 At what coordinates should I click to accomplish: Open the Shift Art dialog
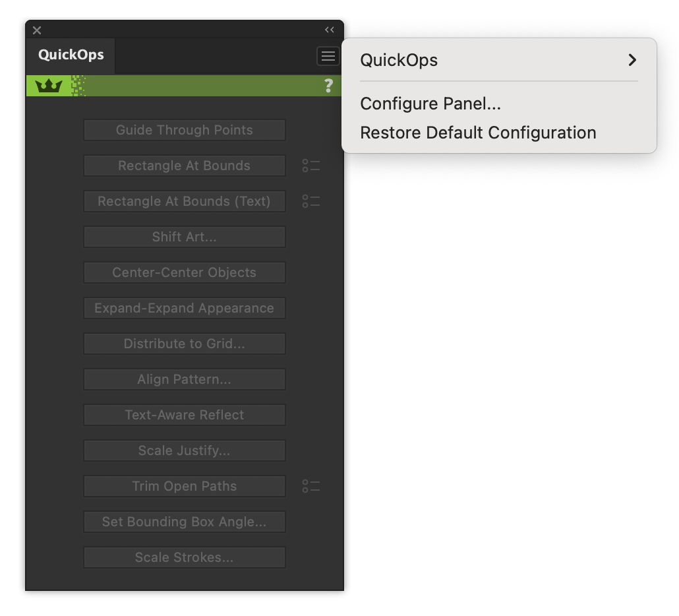click(185, 237)
